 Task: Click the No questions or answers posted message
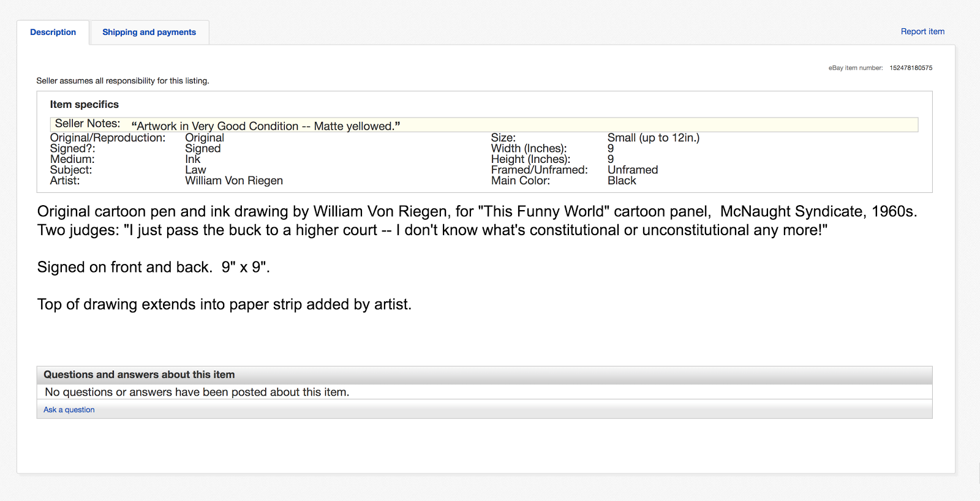click(197, 392)
